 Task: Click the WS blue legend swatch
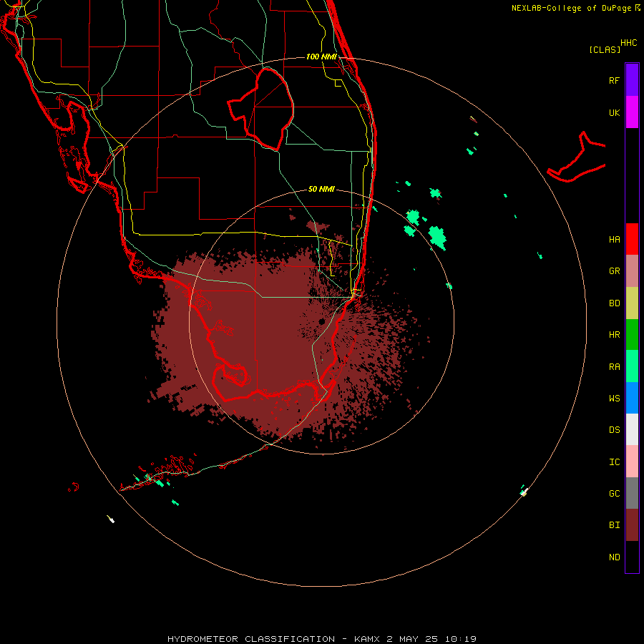(632, 398)
